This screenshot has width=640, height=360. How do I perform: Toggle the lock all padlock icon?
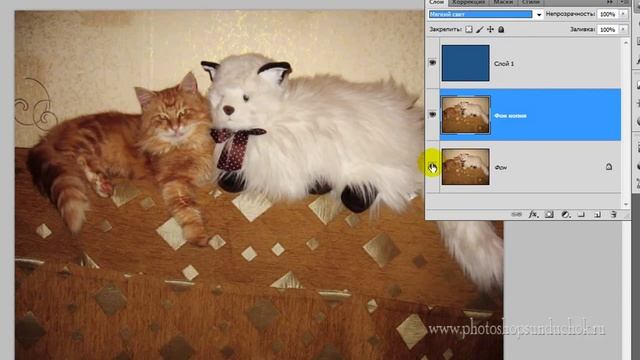click(x=501, y=29)
